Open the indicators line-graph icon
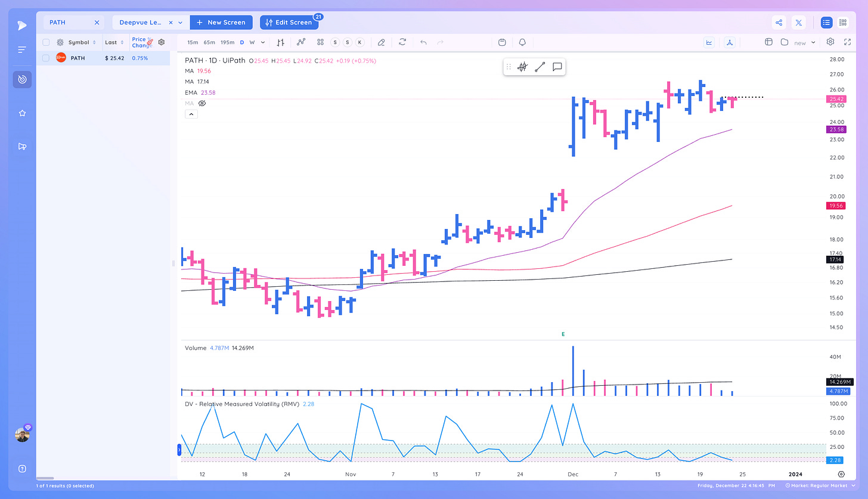The height and width of the screenshot is (499, 868). (x=301, y=42)
